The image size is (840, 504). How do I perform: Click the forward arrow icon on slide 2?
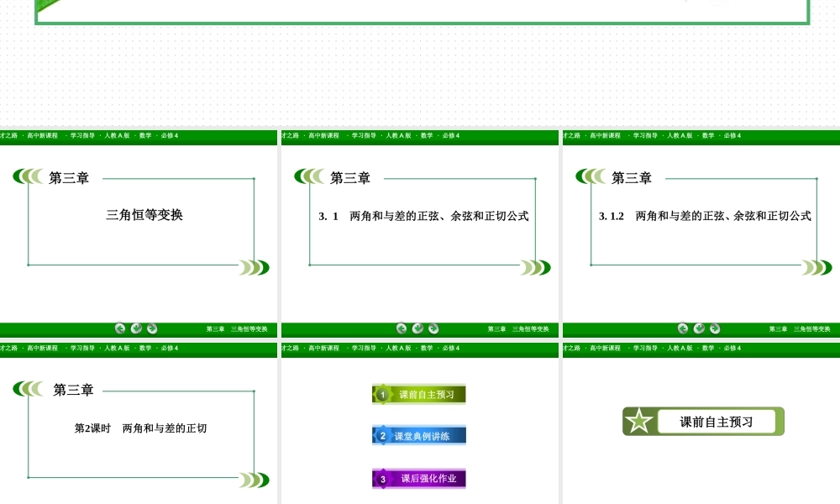433,328
